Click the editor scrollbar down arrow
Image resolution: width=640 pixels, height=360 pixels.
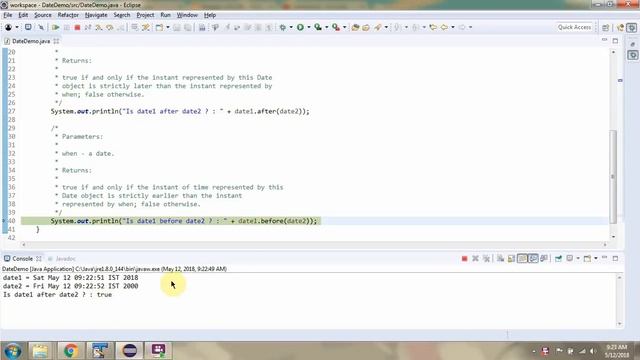[x=613, y=237]
